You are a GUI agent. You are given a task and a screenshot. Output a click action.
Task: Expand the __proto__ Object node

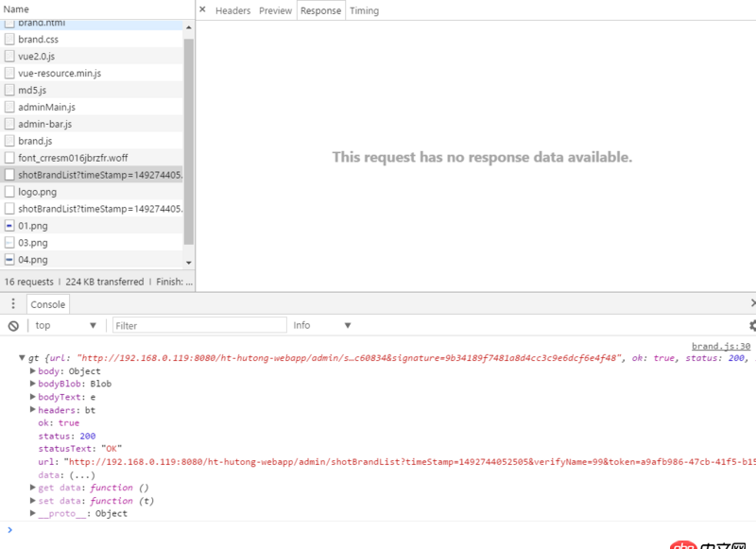click(33, 513)
